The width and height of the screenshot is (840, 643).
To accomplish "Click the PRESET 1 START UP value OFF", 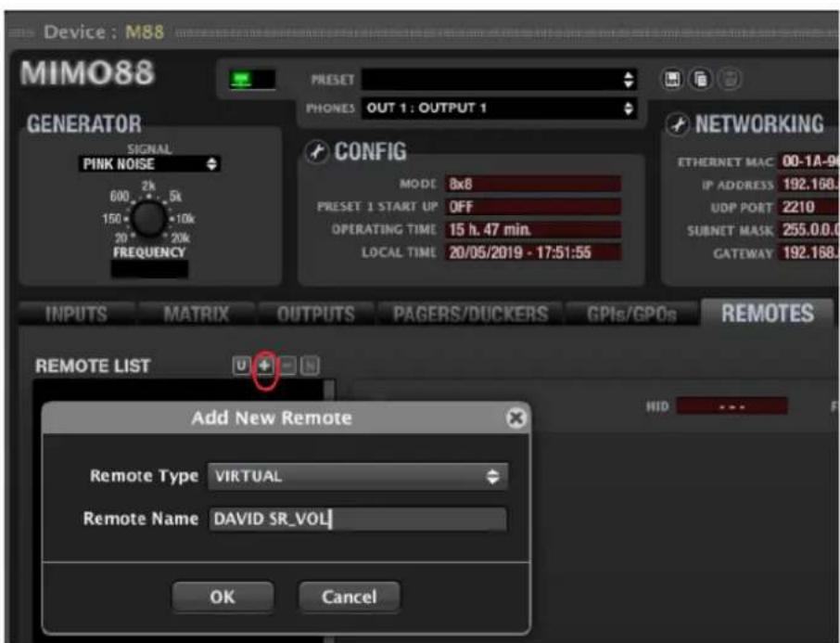I will (x=533, y=207).
